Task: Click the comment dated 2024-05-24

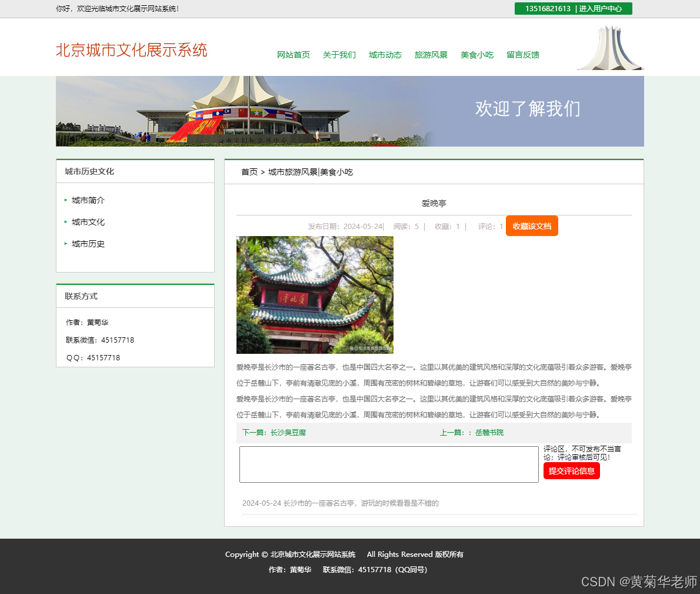Action: pyautogui.click(x=340, y=503)
